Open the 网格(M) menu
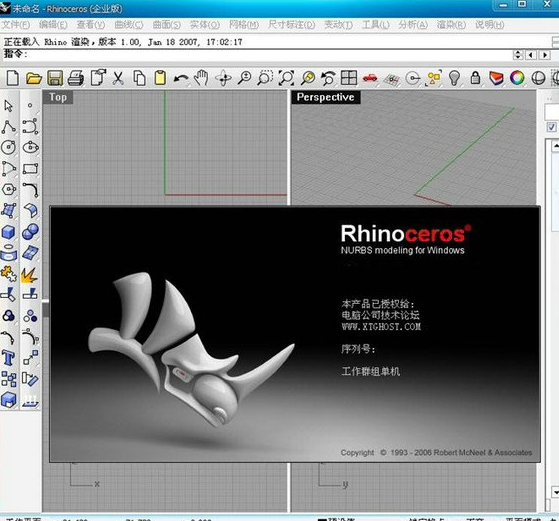 click(244, 25)
